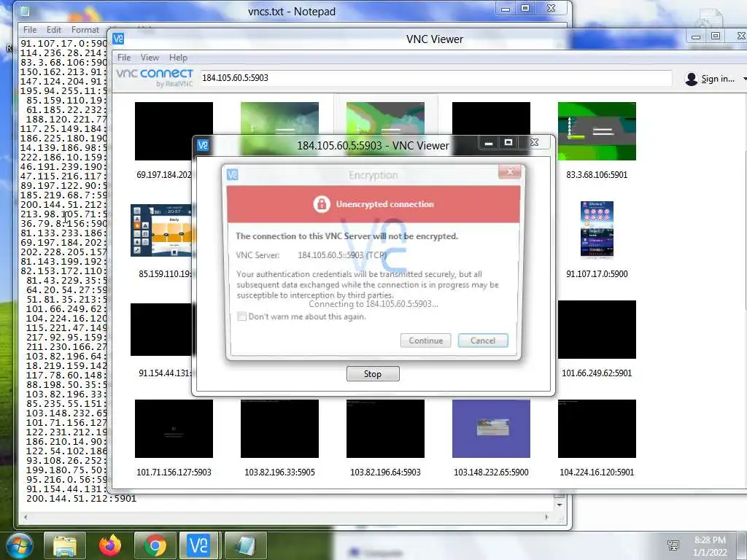
Task: Stop the connection attempt
Action: (373, 374)
